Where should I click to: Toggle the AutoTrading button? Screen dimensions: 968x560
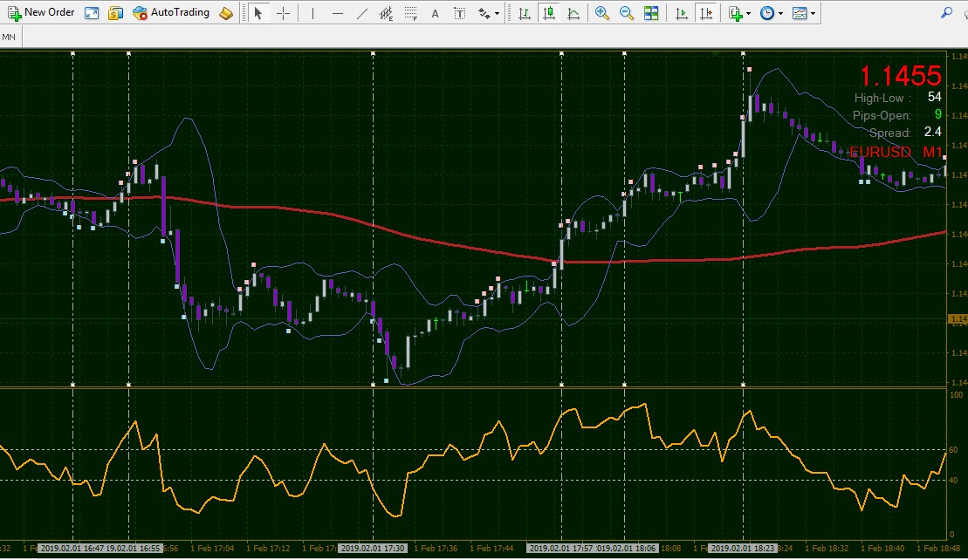pos(171,12)
